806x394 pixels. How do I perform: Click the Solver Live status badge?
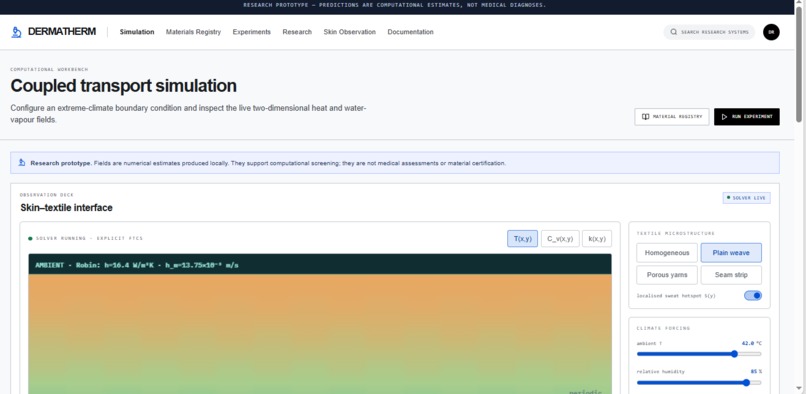(746, 198)
